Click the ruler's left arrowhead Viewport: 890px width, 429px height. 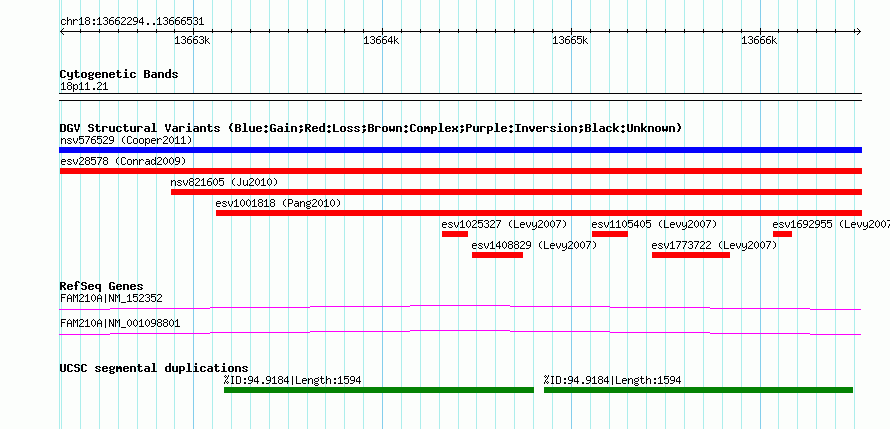(x=63, y=31)
